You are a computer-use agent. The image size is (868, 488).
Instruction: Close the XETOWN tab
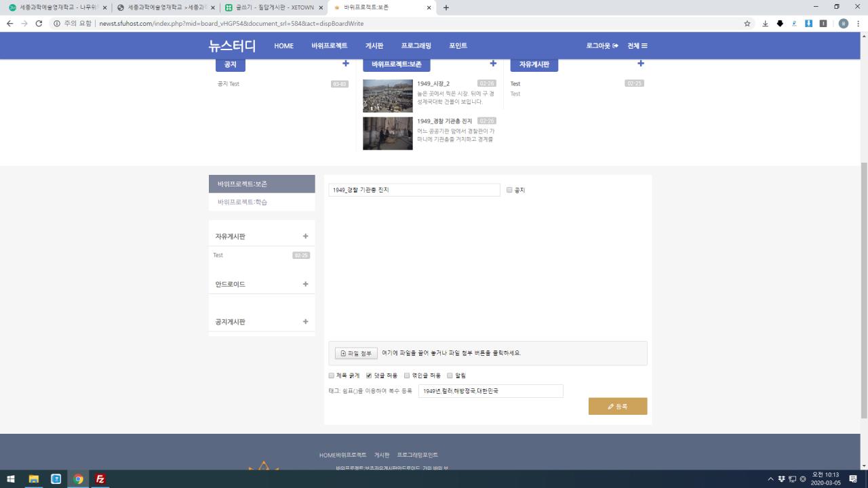[321, 7]
